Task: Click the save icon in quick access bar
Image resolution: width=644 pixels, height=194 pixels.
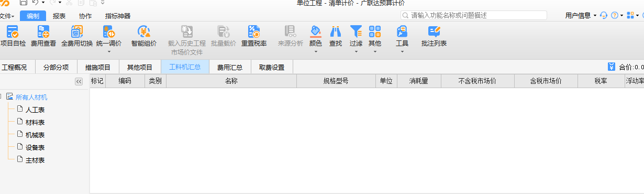Action: click(x=24, y=3)
